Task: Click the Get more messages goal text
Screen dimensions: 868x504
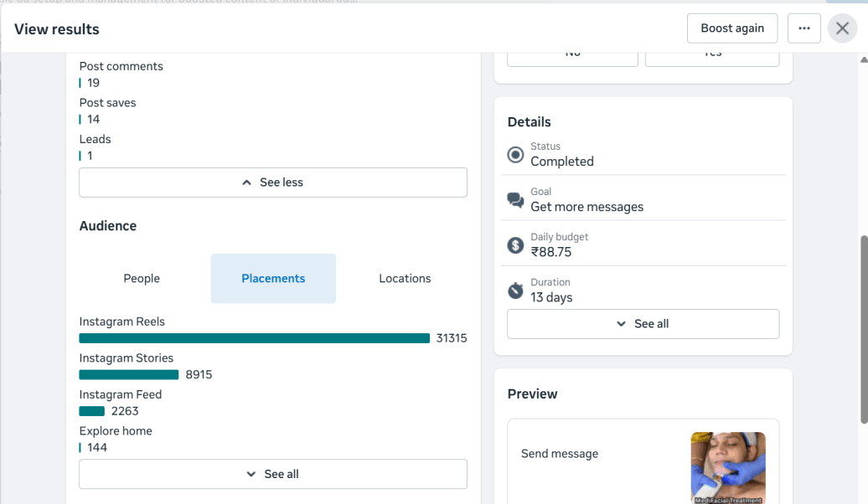Action: (586, 207)
